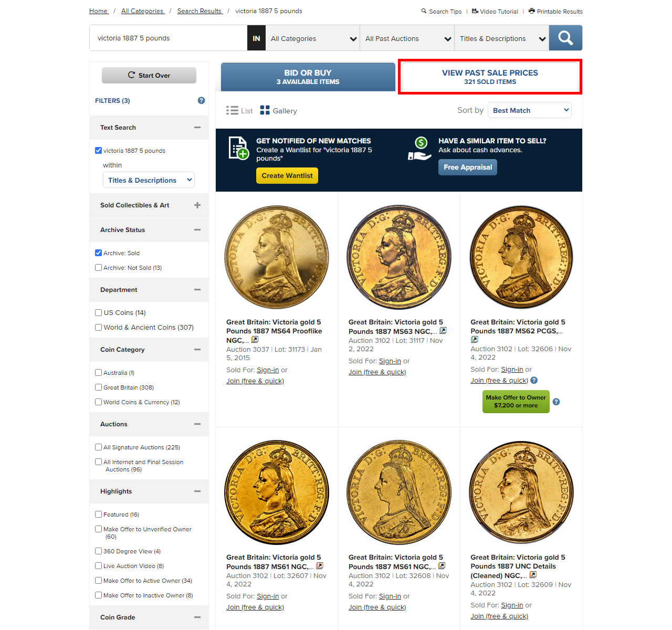Check the Great Britain (308) filter
The height and width of the screenshot is (630, 672).
(x=98, y=387)
